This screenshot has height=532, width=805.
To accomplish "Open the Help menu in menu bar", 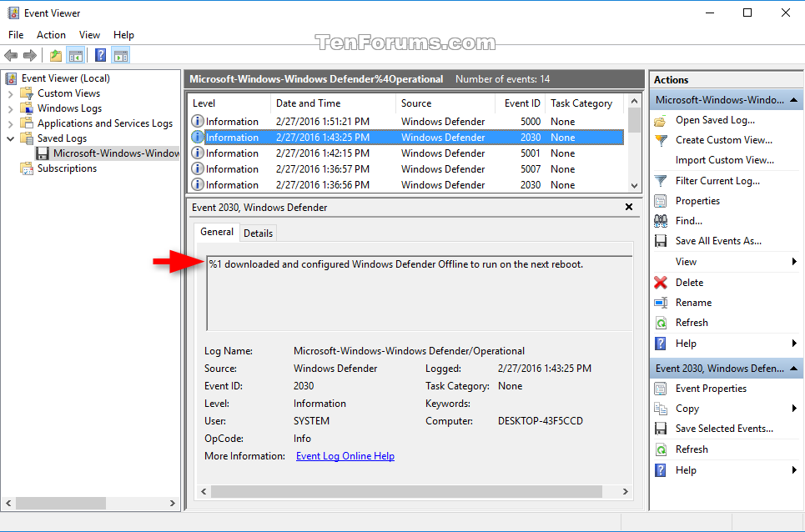I will pos(123,35).
